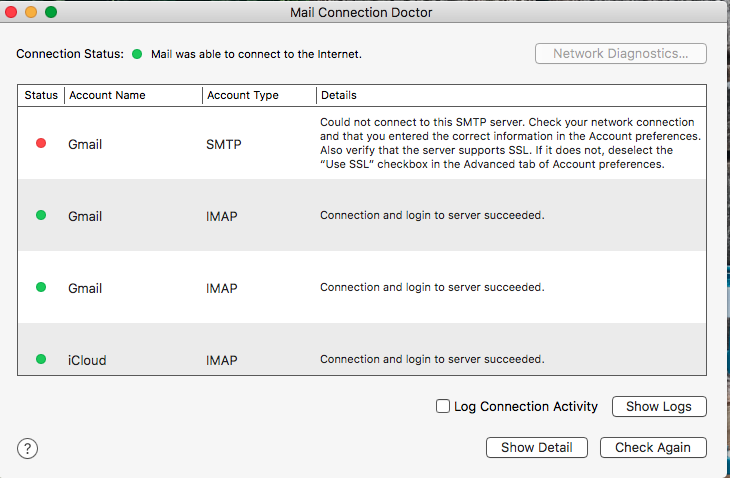Viewport: 730px width, 478px height.
Task: Click Check Again to retest connections
Action: pos(653,447)
